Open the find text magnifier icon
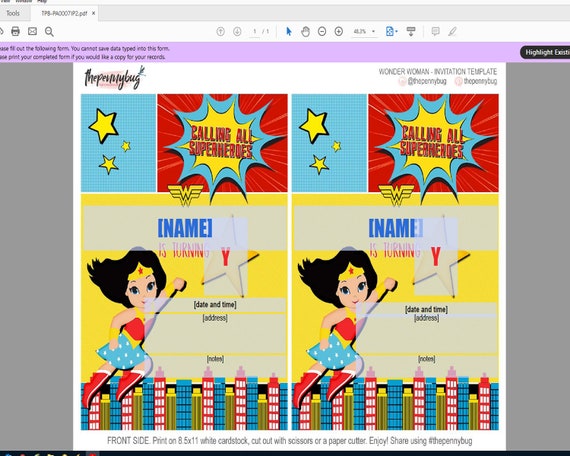The height and width of the screenshot is (456, 570). pos(49,32)
